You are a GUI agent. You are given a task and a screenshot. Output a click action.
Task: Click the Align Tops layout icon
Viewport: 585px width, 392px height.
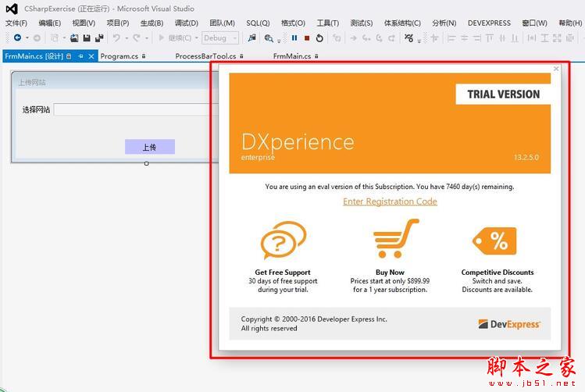tap(490, 38)
